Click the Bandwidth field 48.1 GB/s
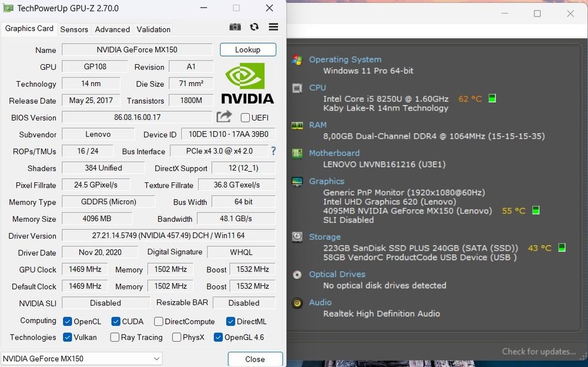The image size is (588, 367). pos(236,218)
